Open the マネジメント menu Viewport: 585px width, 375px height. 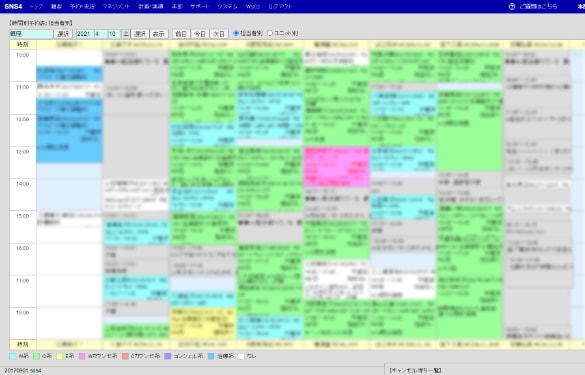(x=116, y=6)
